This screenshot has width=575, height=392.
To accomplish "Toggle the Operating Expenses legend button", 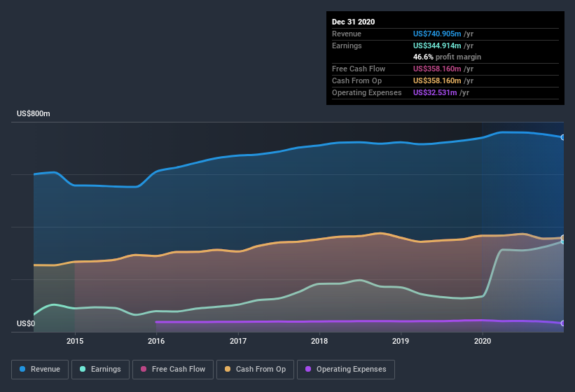I will (346, 370).
